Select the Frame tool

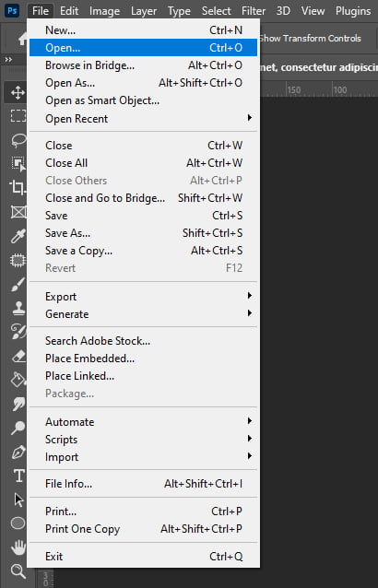click(18, 212)
